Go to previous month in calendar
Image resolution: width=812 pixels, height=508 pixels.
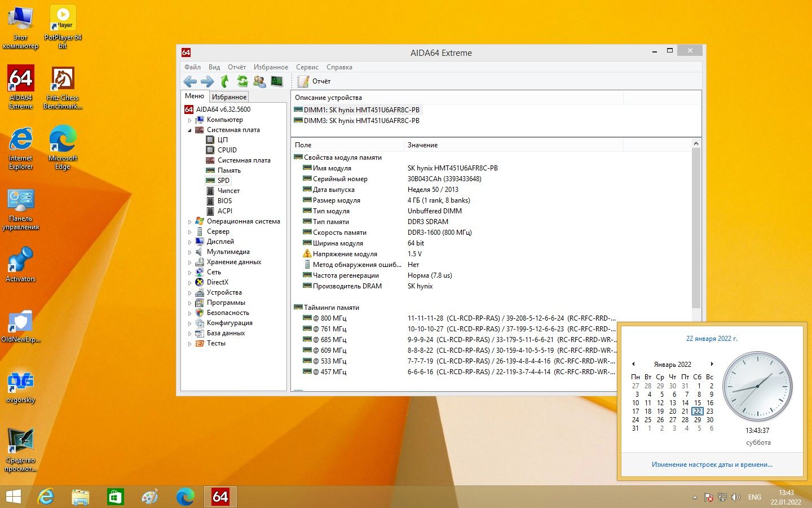point(633,364)
